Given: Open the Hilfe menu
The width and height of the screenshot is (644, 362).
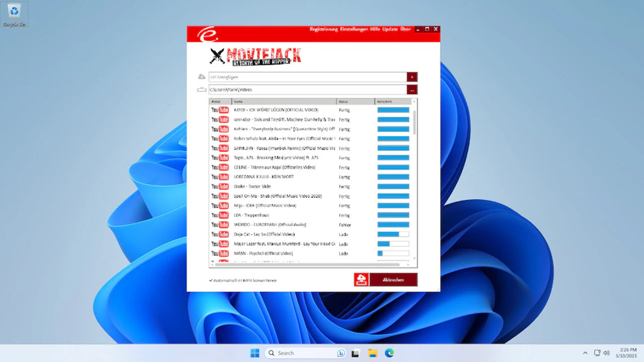Looking at the screenshot, I should click(x=375, y=29).
